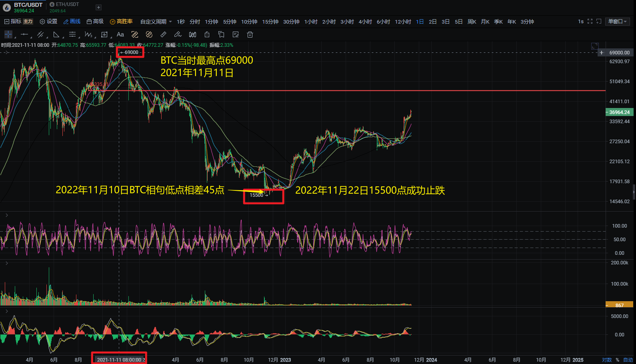Image resolution: width=636 pixels, height=364 pixels.
Task: Open the edit drawings note icon
Action: [x=236, y=34]
